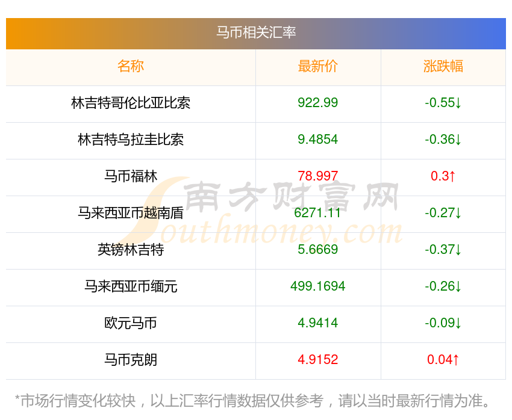Click the 最新价 column header
The image size is (512, 420).
pos(317,66)
